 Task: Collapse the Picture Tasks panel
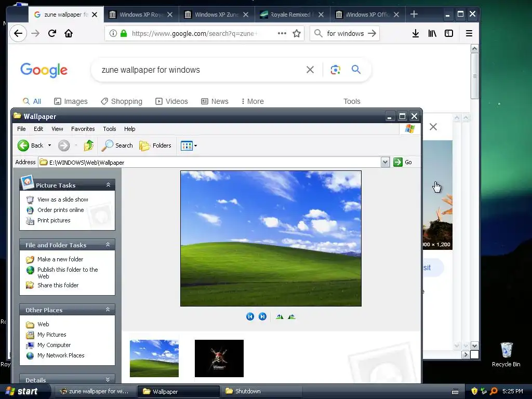(108, 185)
